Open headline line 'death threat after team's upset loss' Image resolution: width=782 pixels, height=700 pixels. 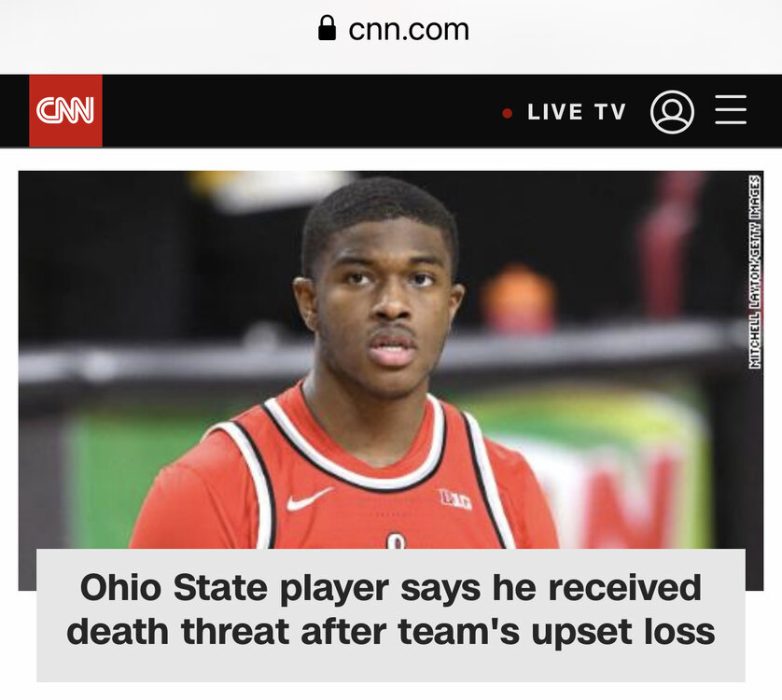pyautogui.click(x=391, y=631)
